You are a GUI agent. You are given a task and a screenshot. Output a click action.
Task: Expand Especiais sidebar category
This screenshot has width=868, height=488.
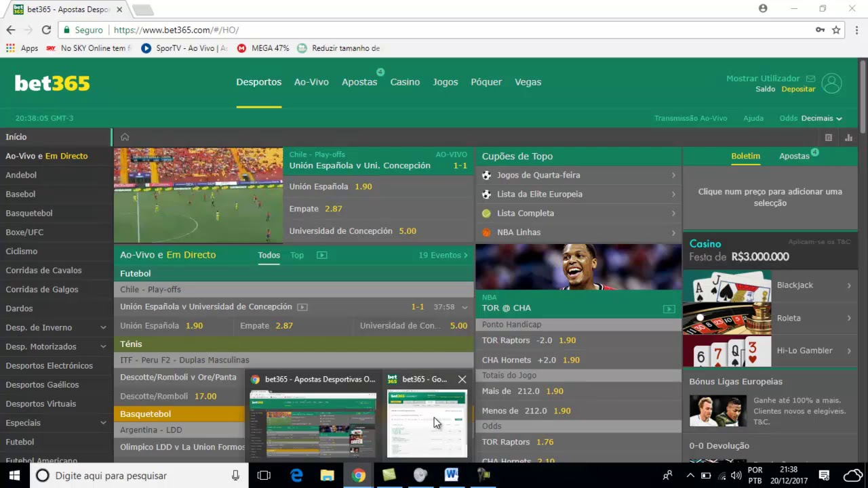coord(103,423)
